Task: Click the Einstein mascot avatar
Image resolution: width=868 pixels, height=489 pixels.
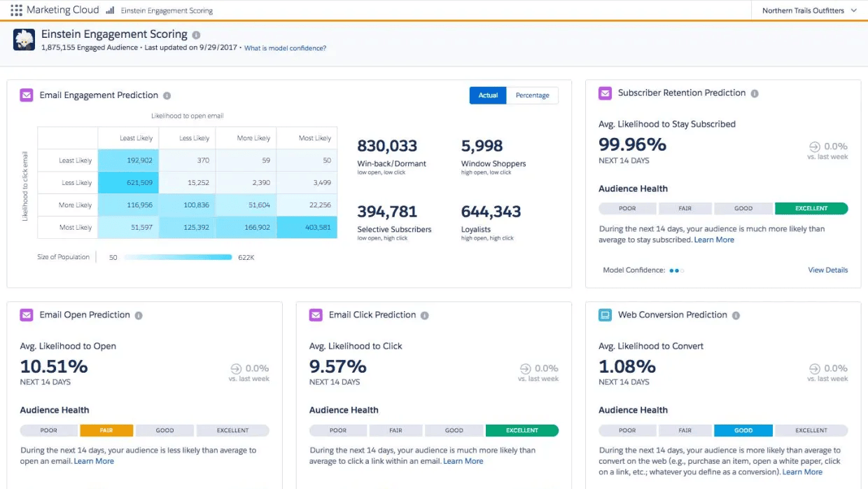Action: 23,40
